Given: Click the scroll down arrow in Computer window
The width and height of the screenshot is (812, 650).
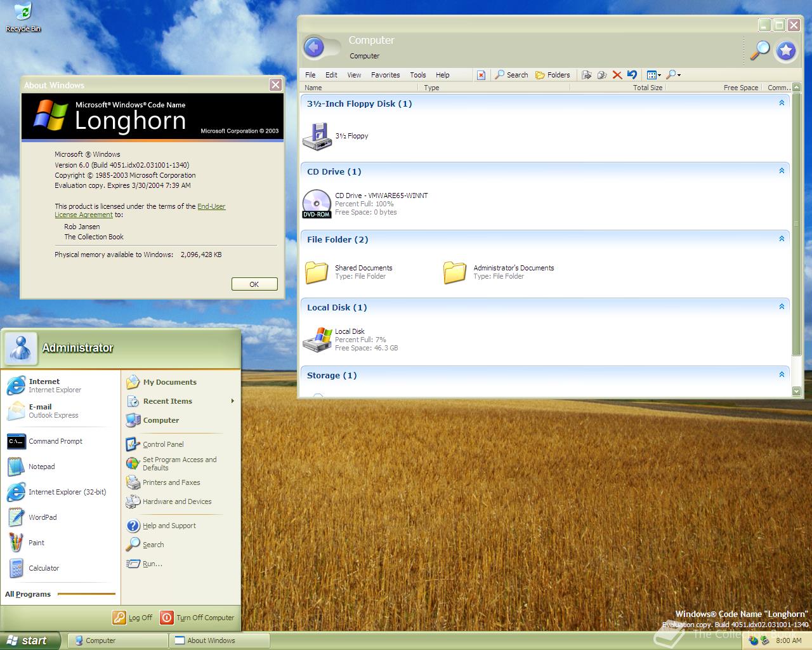Looking at the screenshot, I should (x=797, y=392).
